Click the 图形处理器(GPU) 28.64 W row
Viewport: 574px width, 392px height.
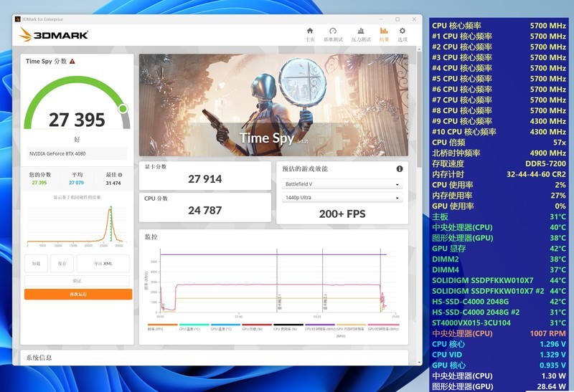(499, 386)
